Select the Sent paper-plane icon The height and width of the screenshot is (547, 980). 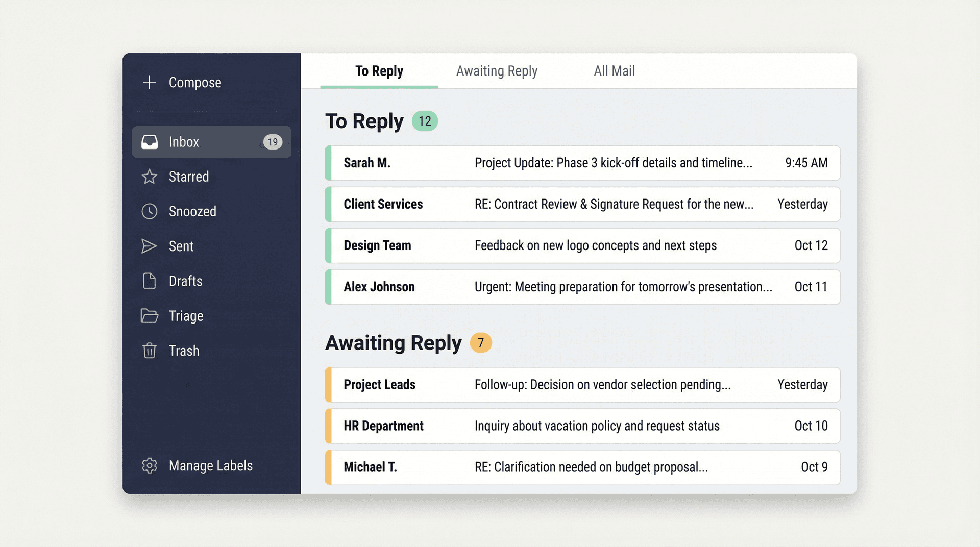coord(150,246)
